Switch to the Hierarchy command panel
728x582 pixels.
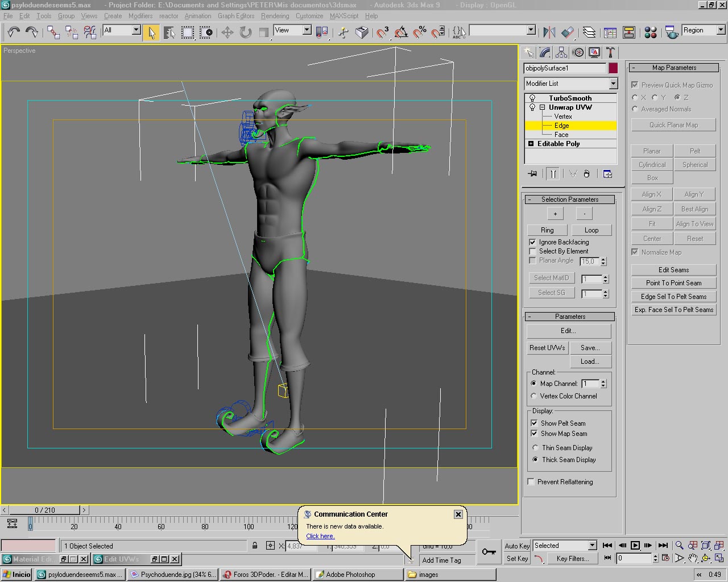[561, 53]
